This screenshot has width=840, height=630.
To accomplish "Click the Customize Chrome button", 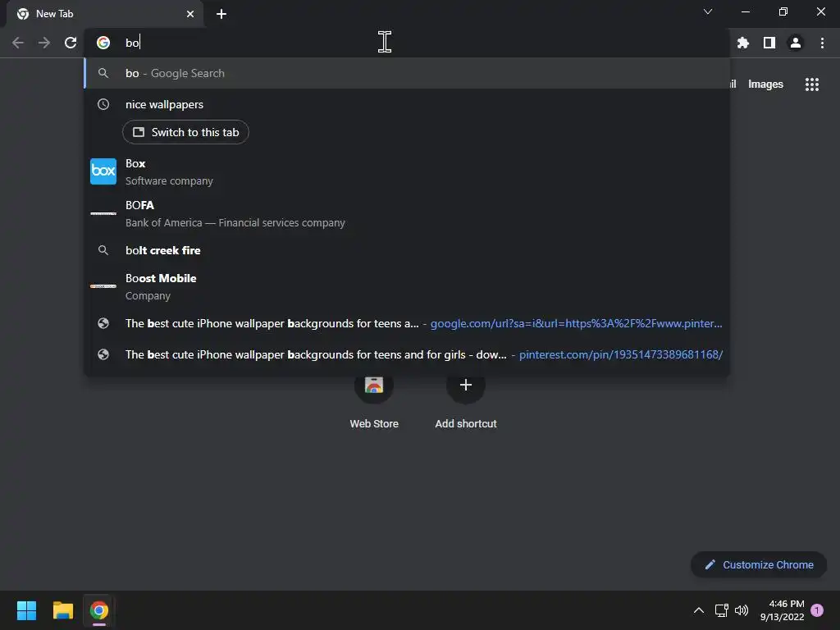I will point(759,564).
